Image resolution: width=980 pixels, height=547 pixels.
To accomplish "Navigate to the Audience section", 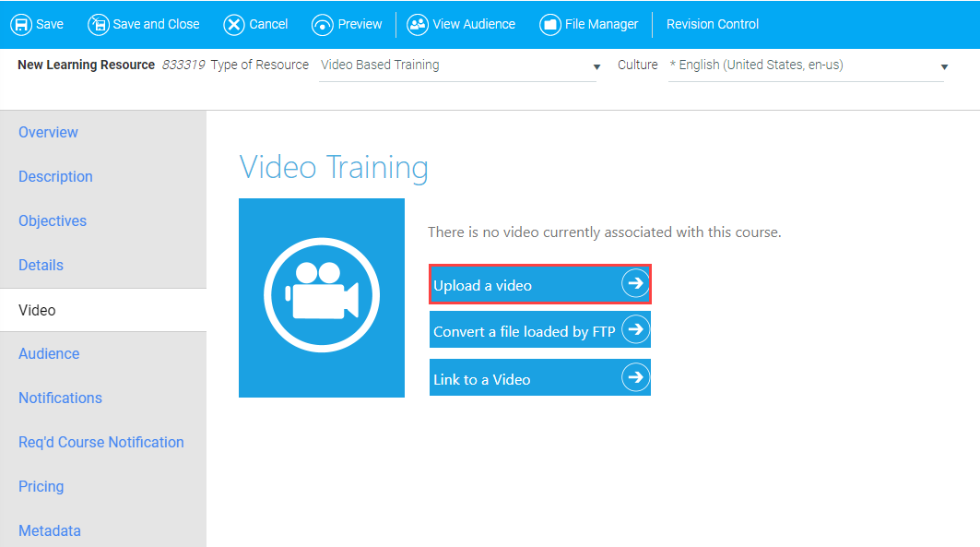I will pos(49,353).
